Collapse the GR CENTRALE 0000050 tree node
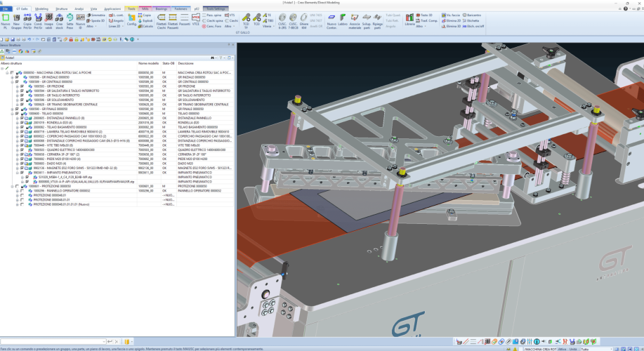 tap(12, 81)
